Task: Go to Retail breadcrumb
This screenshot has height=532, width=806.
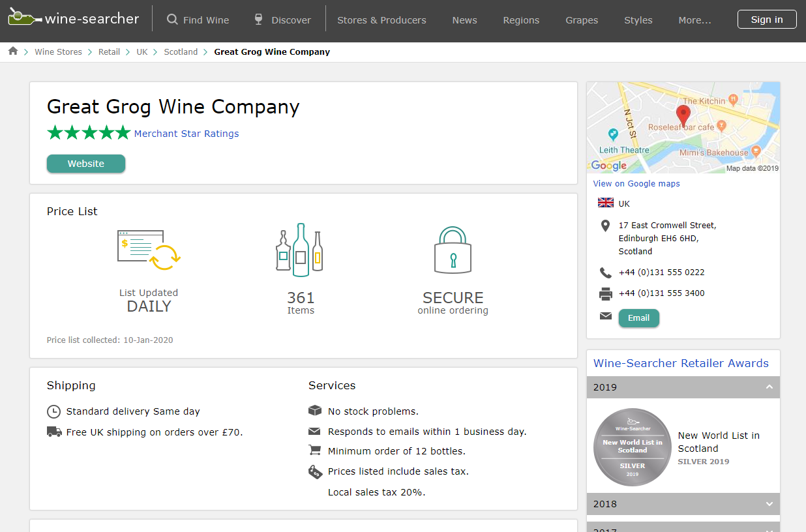Action: click(109, 52)
